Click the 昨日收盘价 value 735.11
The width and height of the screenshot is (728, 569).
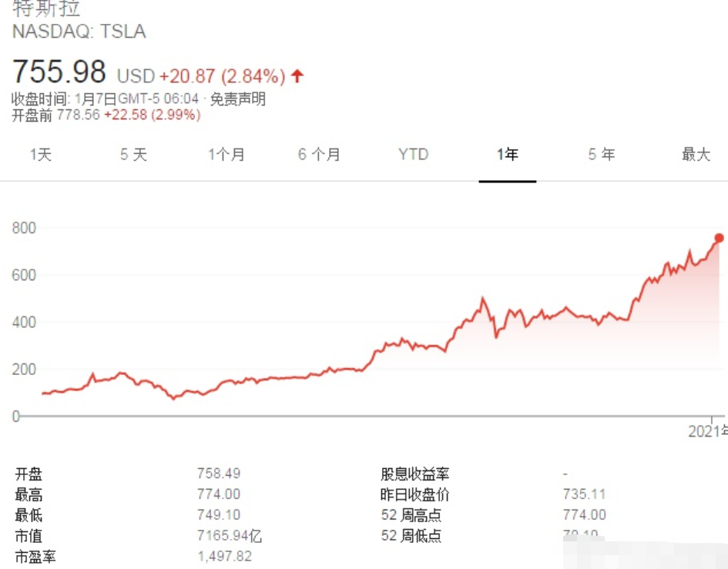click(584, 494)
